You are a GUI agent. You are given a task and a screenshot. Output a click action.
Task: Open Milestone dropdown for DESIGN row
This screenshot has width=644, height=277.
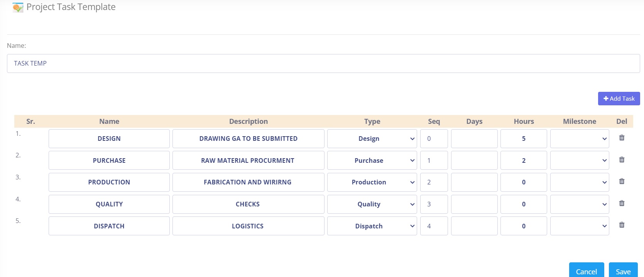579,138
